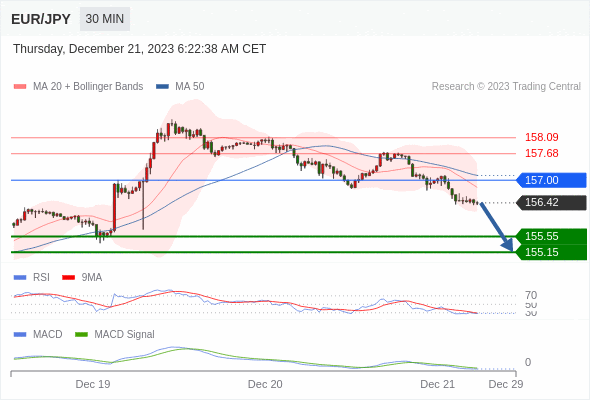Click the 157.68 resistance level label
Image resolution: width=590 pixels, height=400 pixels.
541,153
